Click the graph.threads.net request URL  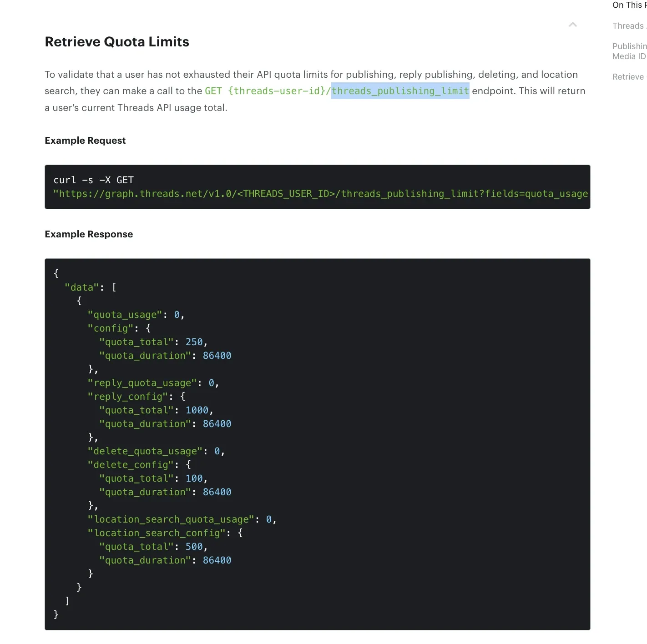pyautogui.click(x=321, y=194)
